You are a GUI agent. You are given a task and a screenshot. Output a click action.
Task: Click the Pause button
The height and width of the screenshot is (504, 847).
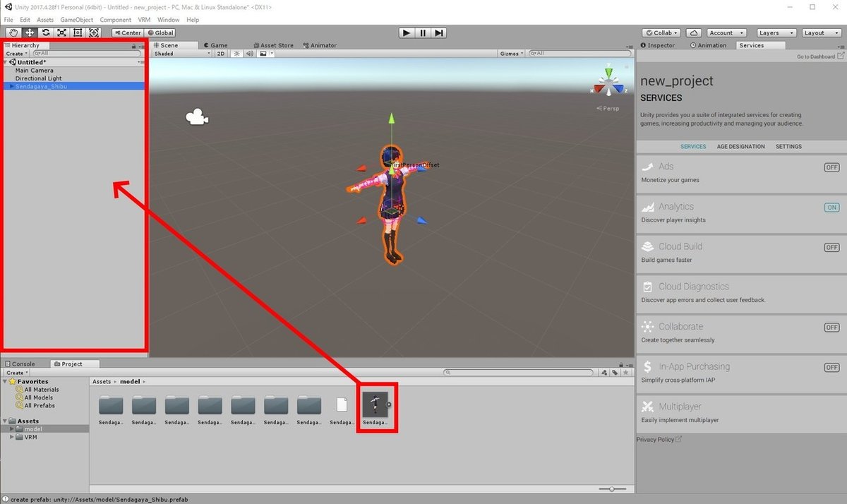423,32
